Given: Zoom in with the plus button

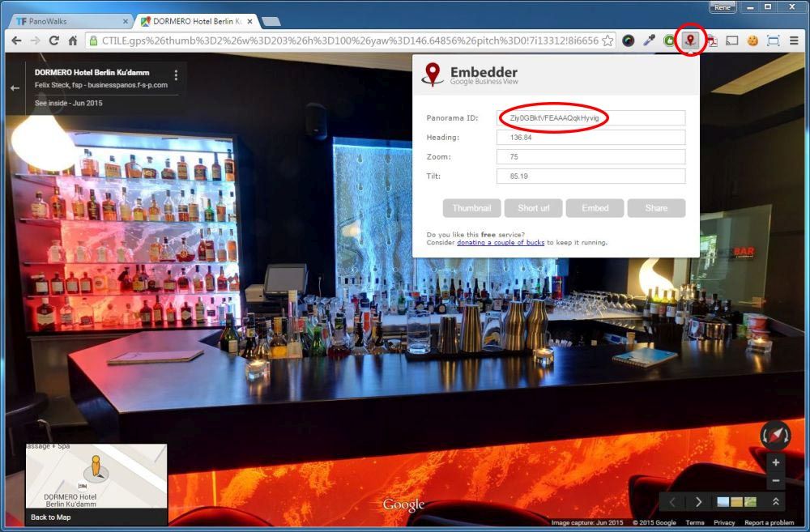Looking at the screenshot, I should [x=775, y=463].
